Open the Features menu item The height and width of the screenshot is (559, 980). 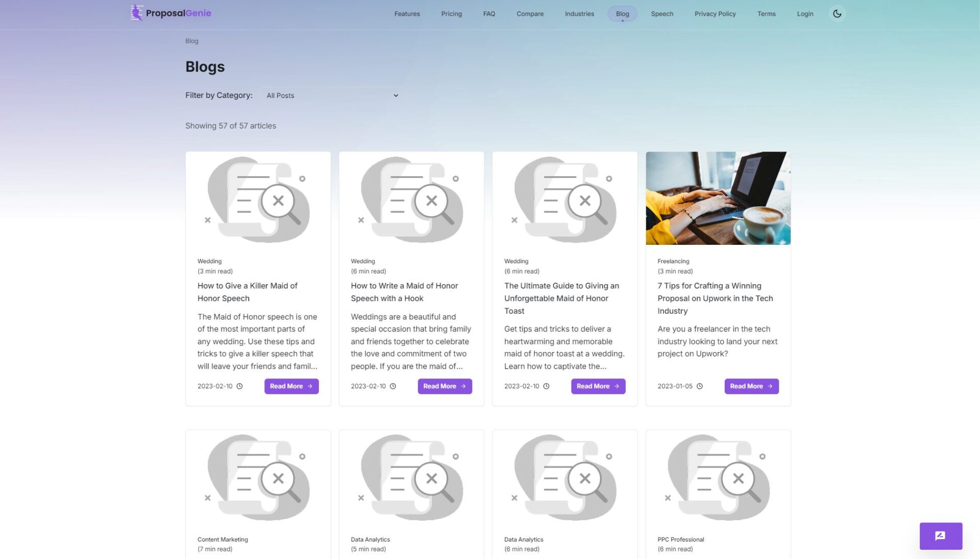point(407,14)
